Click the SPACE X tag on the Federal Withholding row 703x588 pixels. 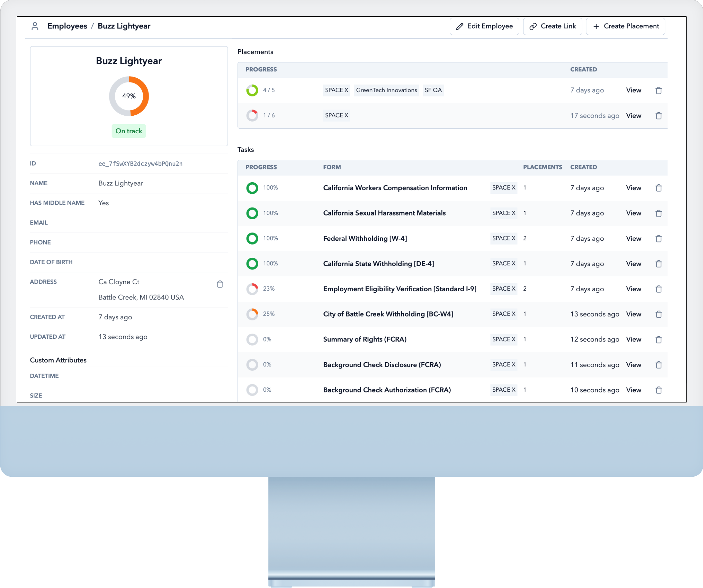tap(503, 238)
